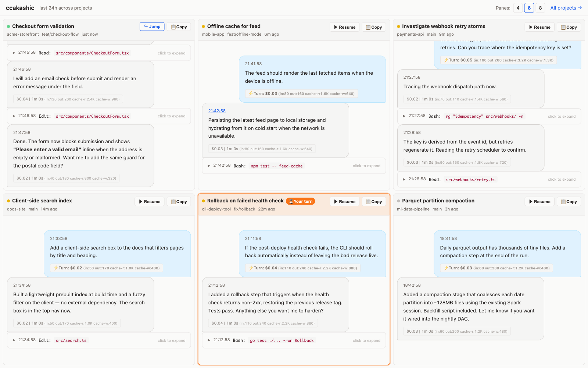Image resolution: width=588 pixels, height=368 pixels.
Task: Open the 21:42:58 timestamp link
Action: [217, 111]
